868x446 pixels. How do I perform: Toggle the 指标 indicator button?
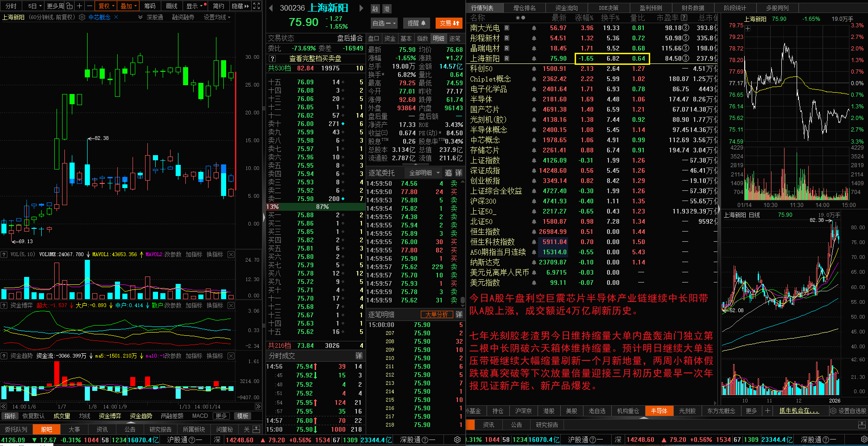pyautogui.click(x=10, y=416)
